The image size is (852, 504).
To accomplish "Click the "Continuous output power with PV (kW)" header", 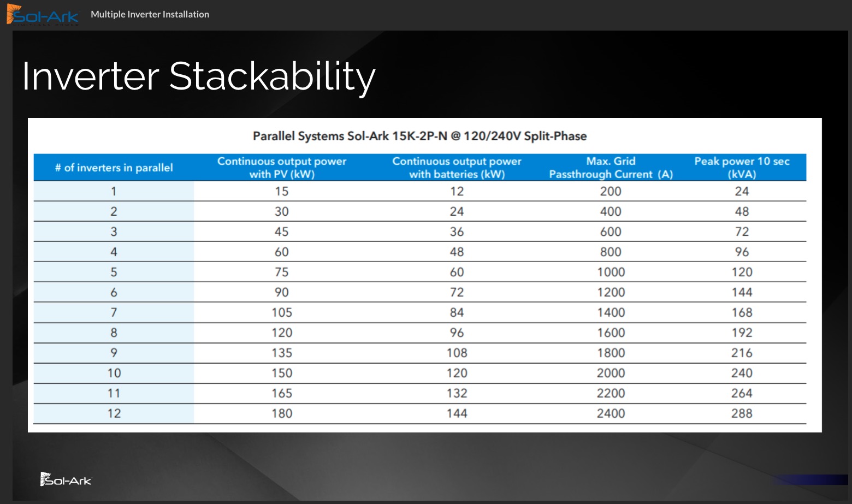I will click(x=282, y=168).
